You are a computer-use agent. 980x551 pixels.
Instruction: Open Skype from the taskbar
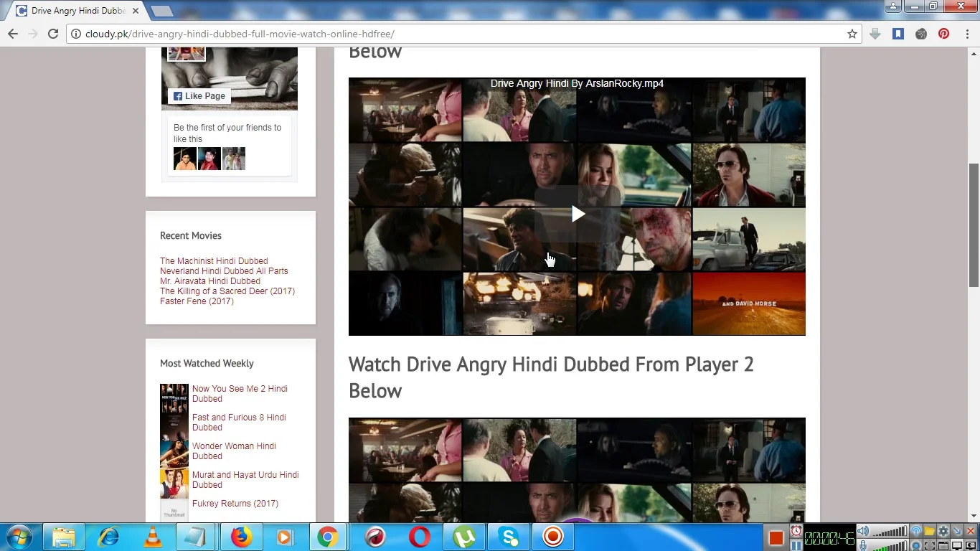click(509, 537)
